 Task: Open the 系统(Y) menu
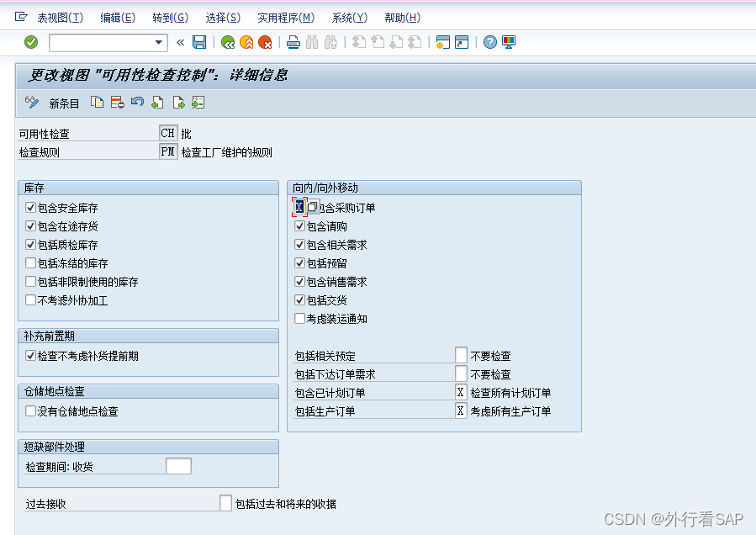(x=350, y=18)
